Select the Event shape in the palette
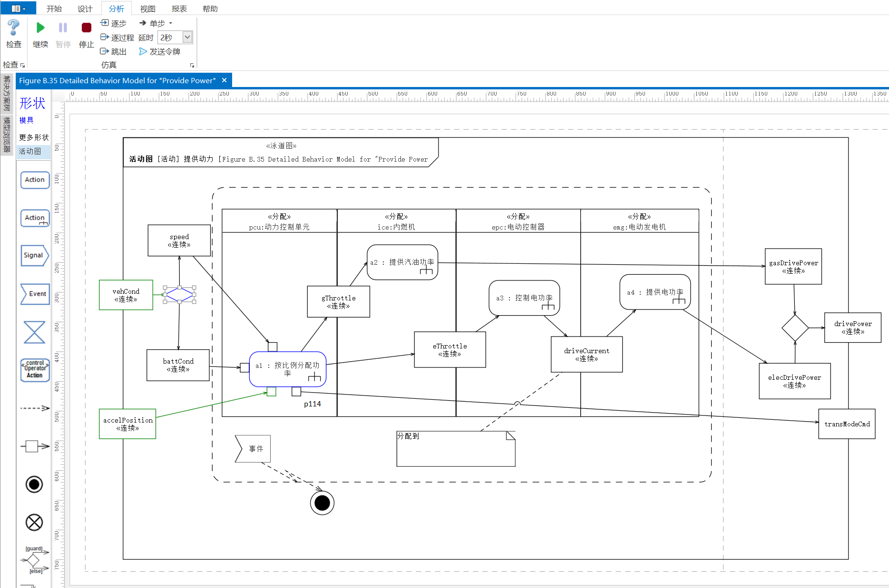 pyautogui.click(x=35, y=294)
